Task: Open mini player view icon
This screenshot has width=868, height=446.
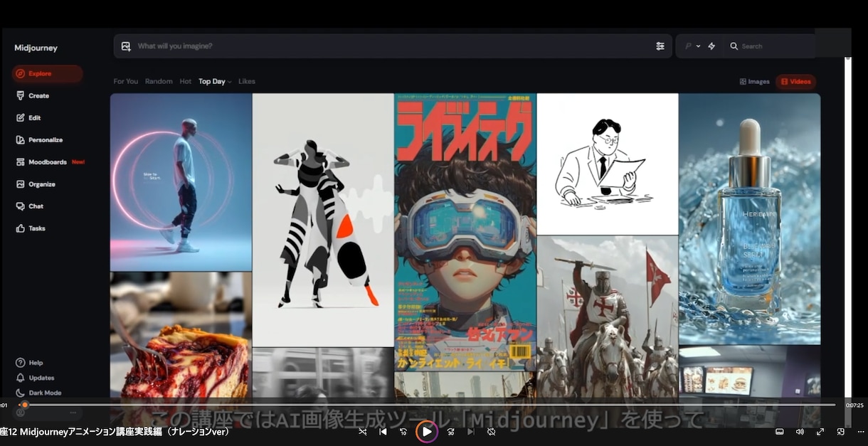Action: click(841, 431)
